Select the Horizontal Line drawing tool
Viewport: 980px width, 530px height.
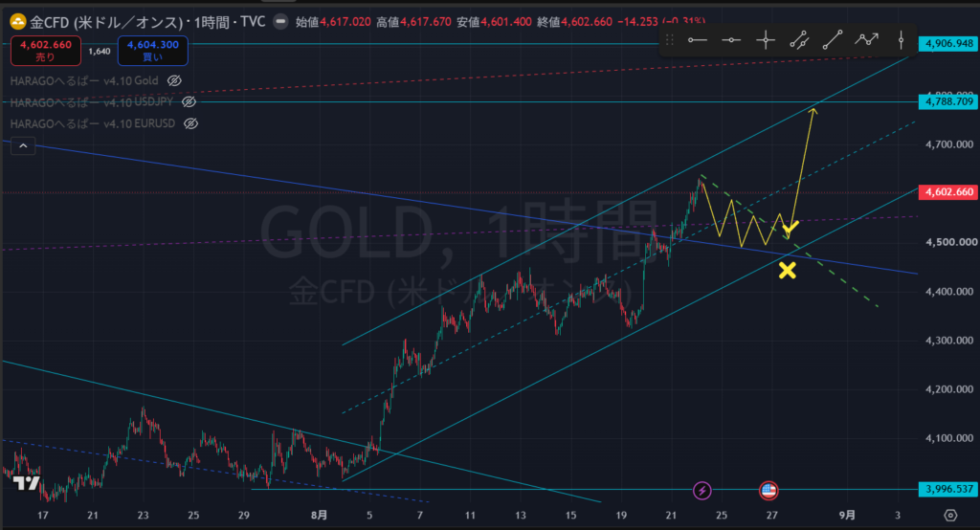(x=731, y=40)
